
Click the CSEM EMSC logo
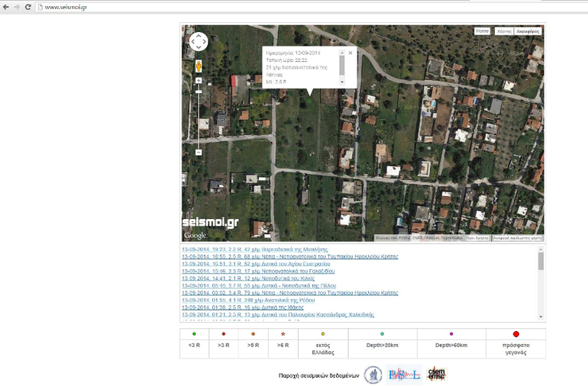pos(436,374)
